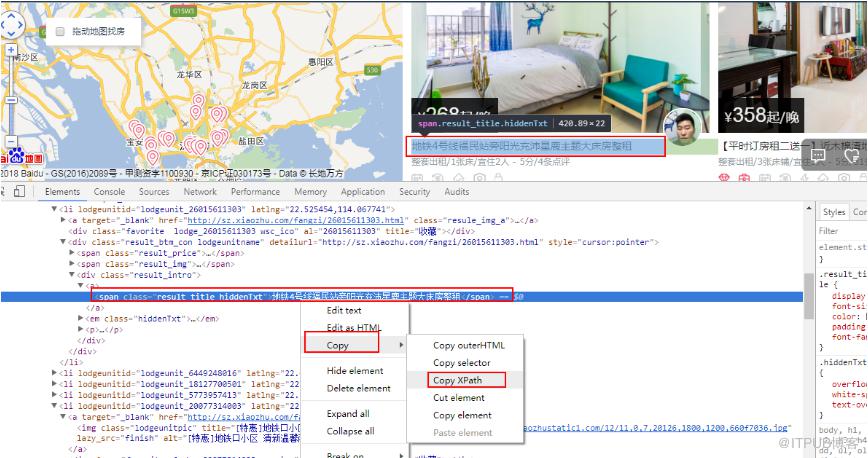Select the Styles sidebar tab
The image size is (868, 458).
[x=834, y=212]
